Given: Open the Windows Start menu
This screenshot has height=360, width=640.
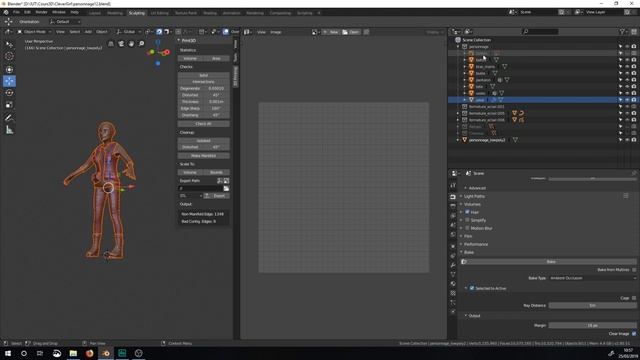Looking at the screenshot, I should pos(8,353).
